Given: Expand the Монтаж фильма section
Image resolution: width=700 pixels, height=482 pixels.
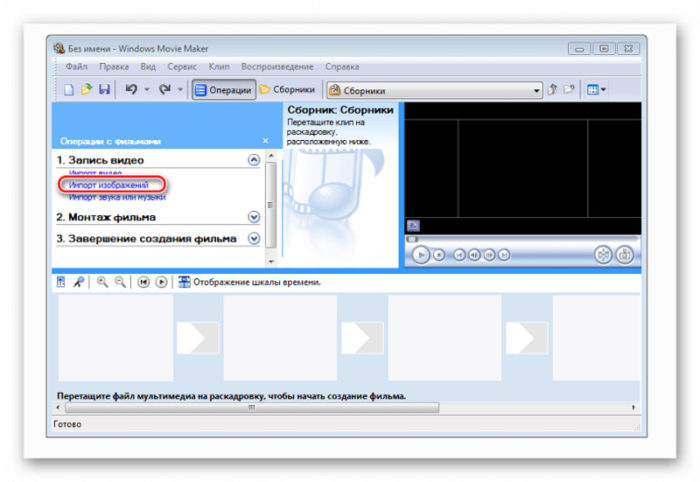Looking at the screenshot, I should 254,217.
